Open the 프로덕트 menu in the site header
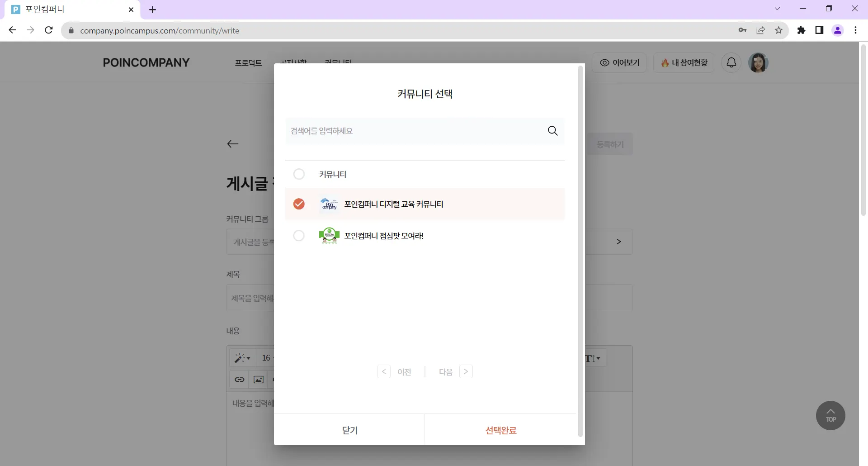This screenshot has height=466, width=868. pyautogui.click(x=248, y=62)
